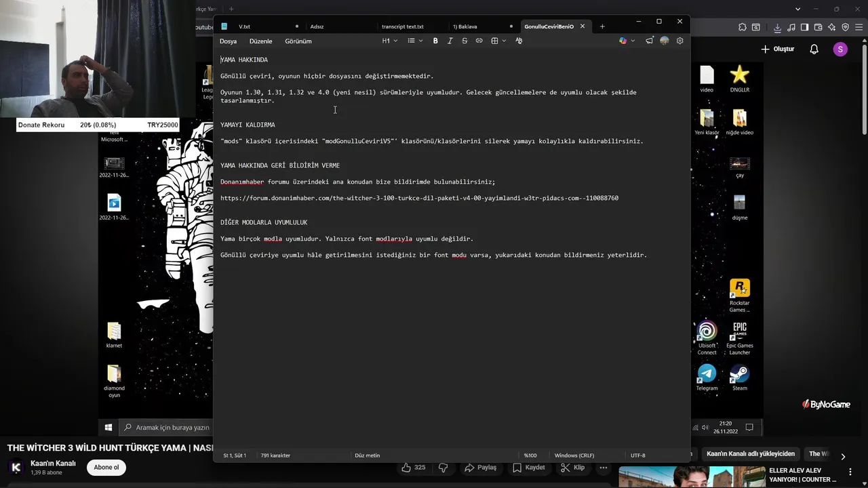Open the Düzenle menu
The width and height of the screenshot is (868, 488).
260,41
